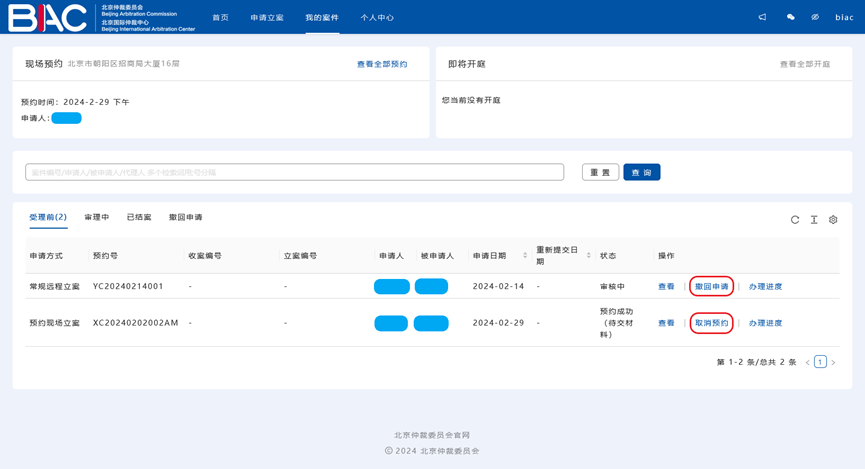This screenshot has height=469, width=865.
Task: Click the 重置 reset button
Action: (600, 172)
